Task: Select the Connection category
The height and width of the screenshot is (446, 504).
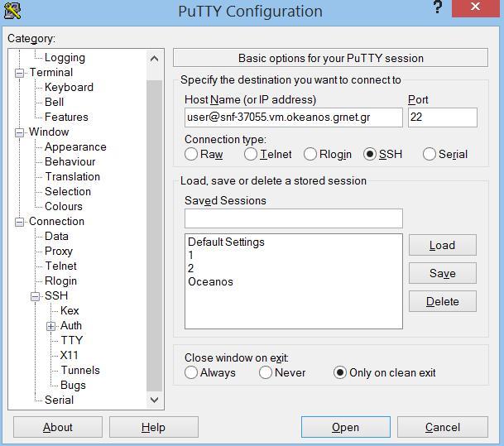Action: pyautogui.click(x=56, y=221)
